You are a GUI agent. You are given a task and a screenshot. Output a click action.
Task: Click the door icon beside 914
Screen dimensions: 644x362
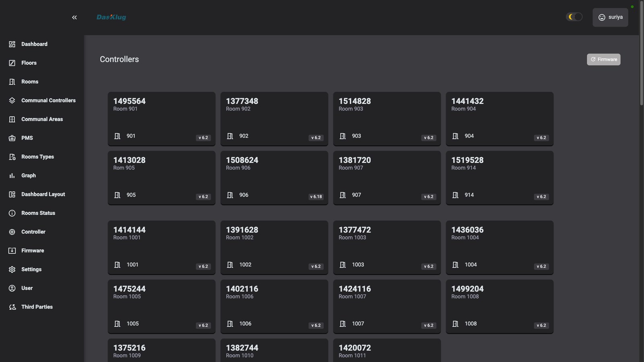[455, 195]
